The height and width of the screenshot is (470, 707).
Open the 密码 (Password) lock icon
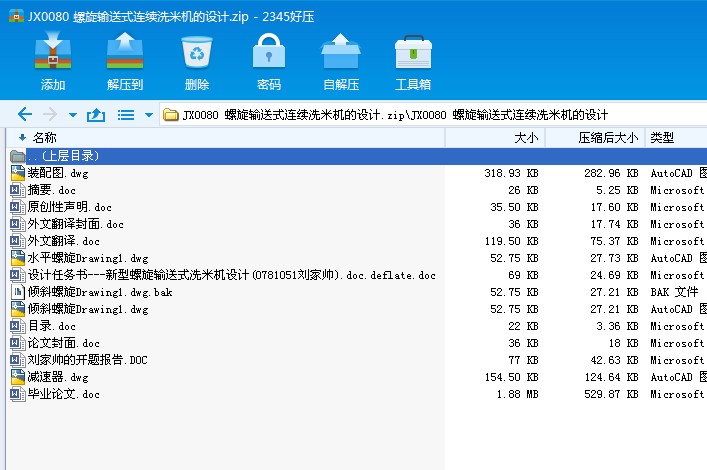(x=269, y=50)
